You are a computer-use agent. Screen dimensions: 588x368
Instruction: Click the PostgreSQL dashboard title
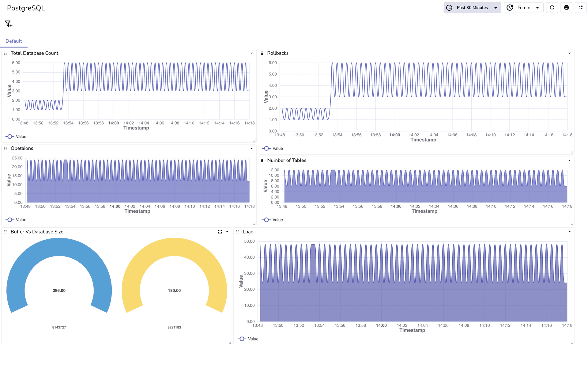tap(26, 8)
